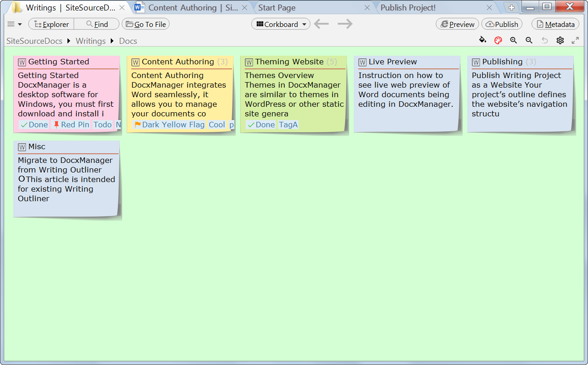
Task: Close the Writings tab
Action: coord(122,8)
